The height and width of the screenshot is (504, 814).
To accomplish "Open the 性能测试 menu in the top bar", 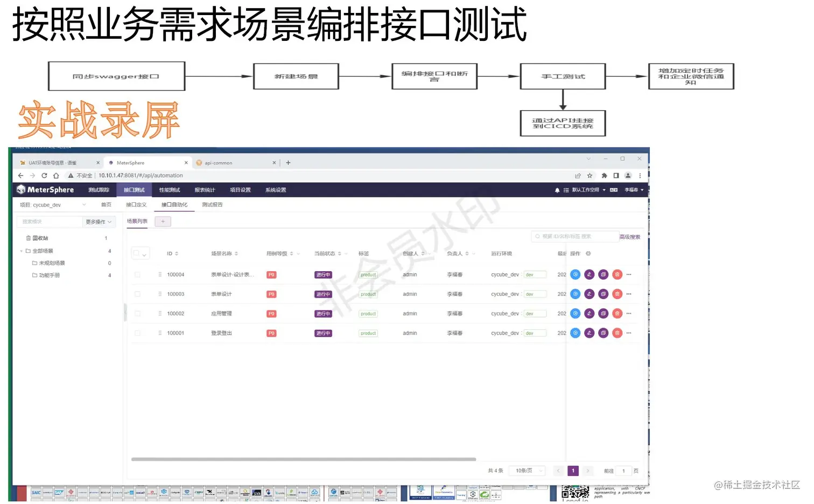I will pos(169,189).
